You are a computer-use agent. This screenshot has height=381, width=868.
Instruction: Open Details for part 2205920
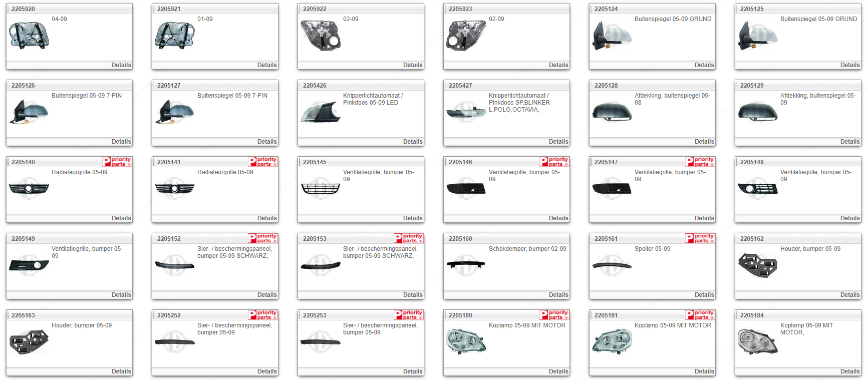(121, 65)
